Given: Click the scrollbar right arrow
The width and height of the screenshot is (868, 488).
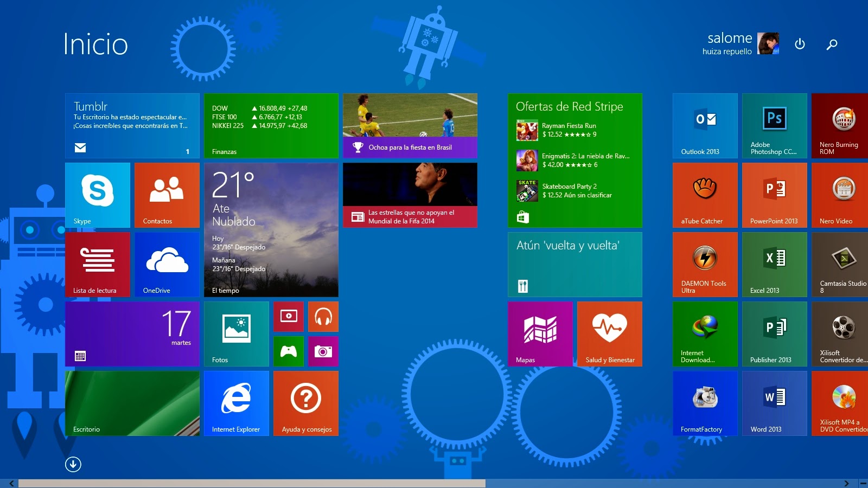Looking at the screenshot, I should pos(846,483).
